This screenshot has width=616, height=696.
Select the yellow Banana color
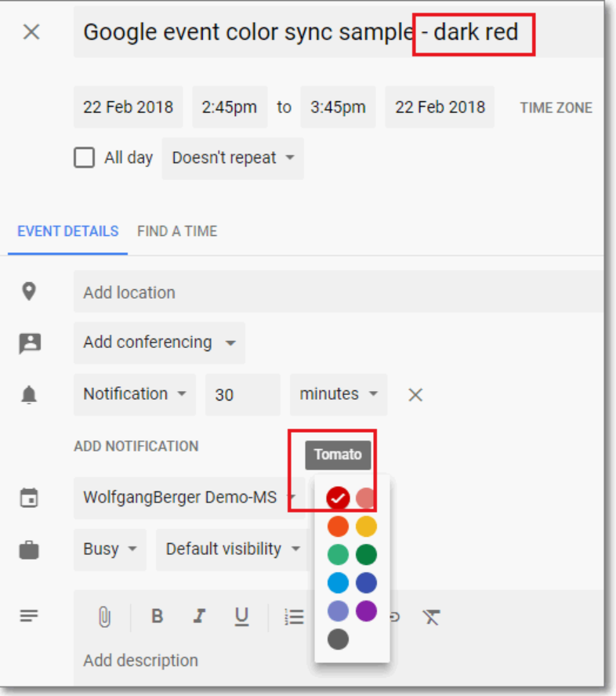coord(366,527)
